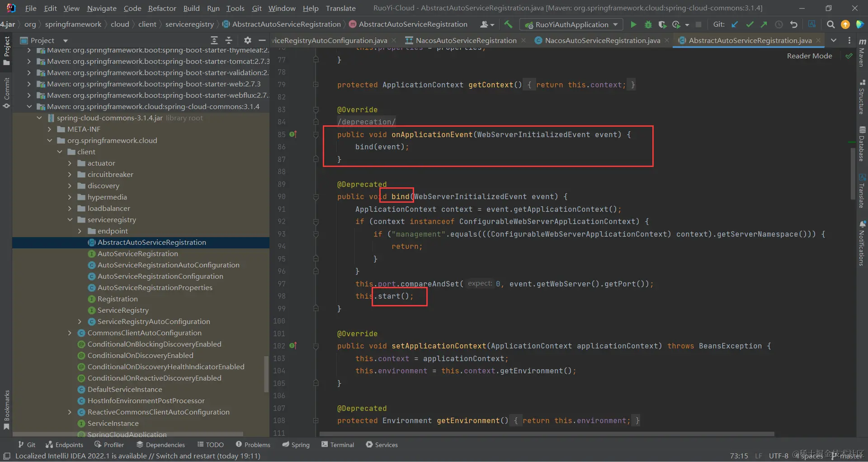868x462 pixels.
Task: Open RuoYiAuthApplication run configuration dropdown
Action: [571, 24]
